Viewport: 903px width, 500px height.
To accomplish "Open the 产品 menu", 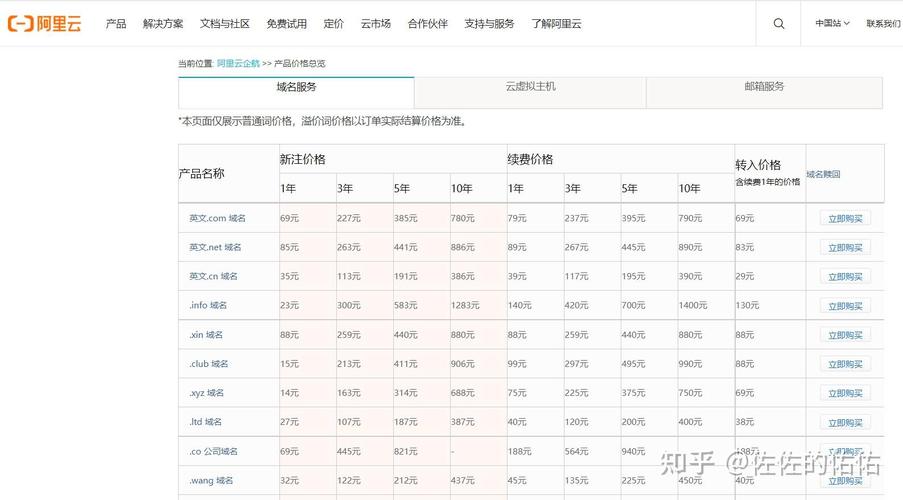I will tap(116, 24).
